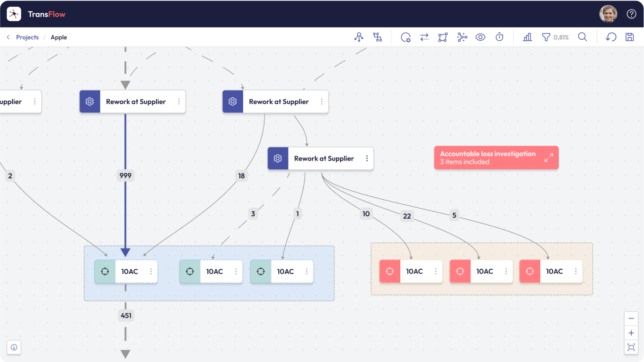Select the edge labeled 999
Screen dimensions: 644x362
coord(125,176)
